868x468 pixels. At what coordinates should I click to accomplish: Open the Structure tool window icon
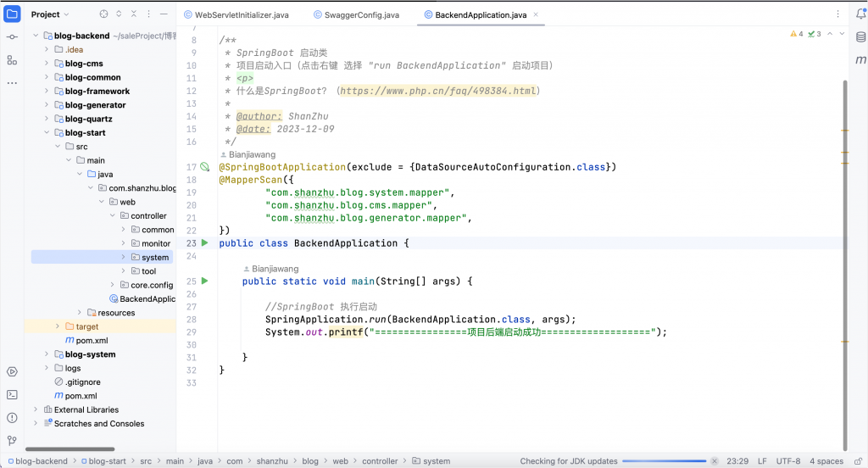pos(12,60)
